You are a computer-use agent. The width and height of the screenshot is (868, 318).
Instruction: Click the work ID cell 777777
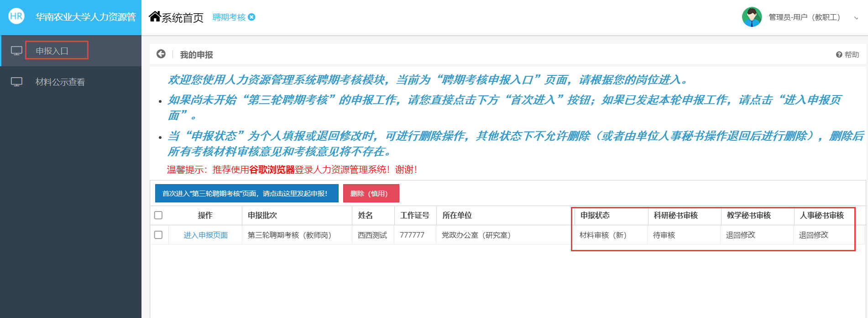(x=412, y=235)
